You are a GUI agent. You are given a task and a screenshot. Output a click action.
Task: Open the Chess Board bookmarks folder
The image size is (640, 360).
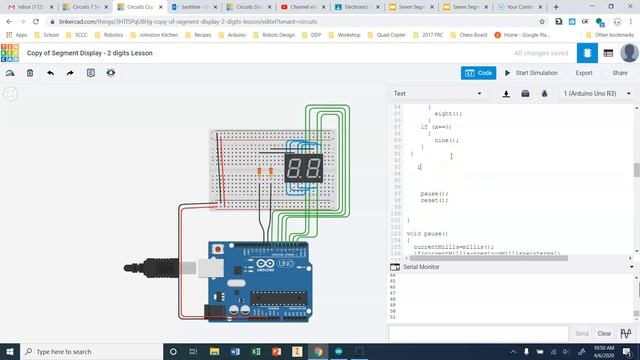click(x=469, y=35)
